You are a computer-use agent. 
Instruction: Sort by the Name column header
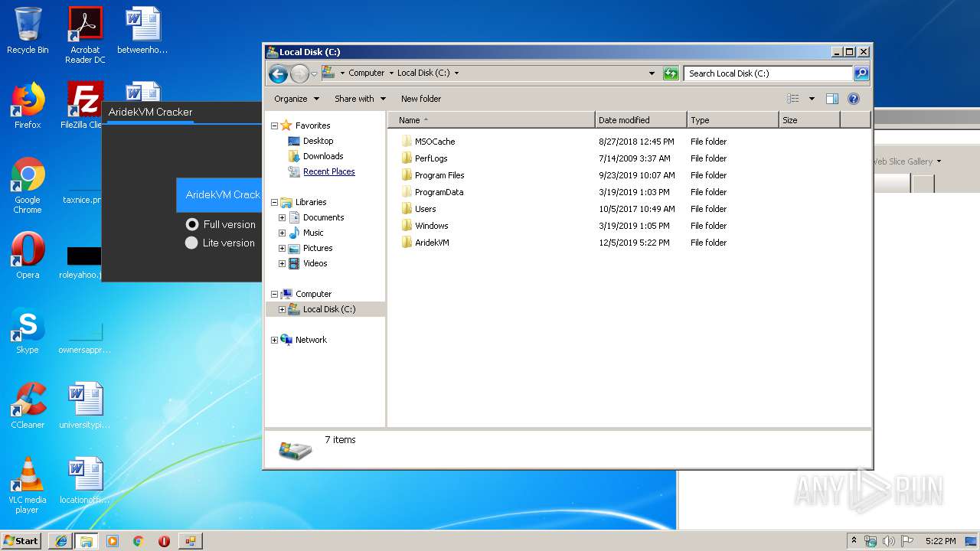pyautogui.click(x=491, y=120)
